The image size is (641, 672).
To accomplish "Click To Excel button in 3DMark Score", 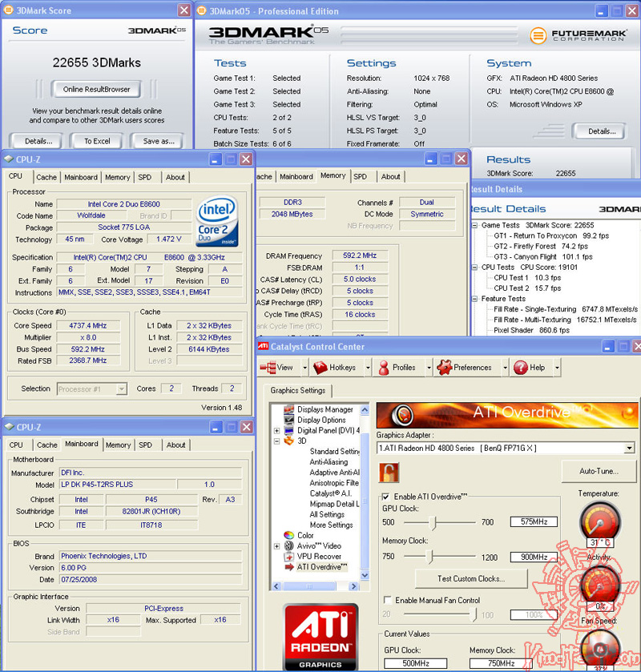I will pyautogui.click(x=97, y=141).
